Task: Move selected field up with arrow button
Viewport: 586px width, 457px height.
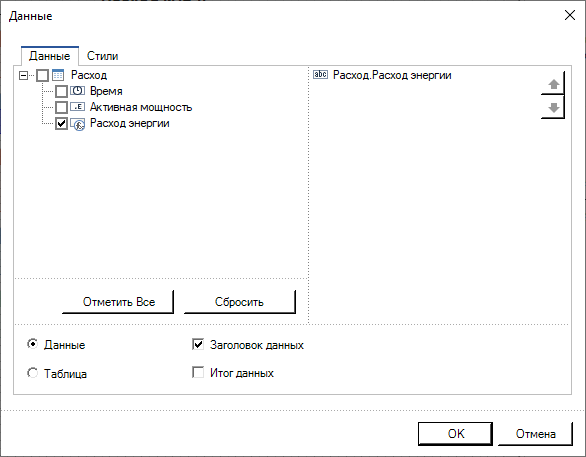Action: click(x=553, y=84)
